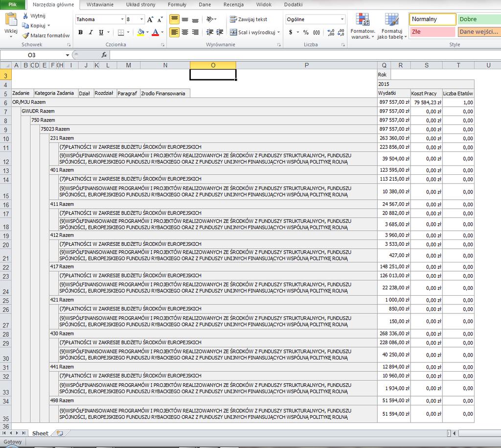Expand the Name Box dropdown arrow

(x=68, y=55)
